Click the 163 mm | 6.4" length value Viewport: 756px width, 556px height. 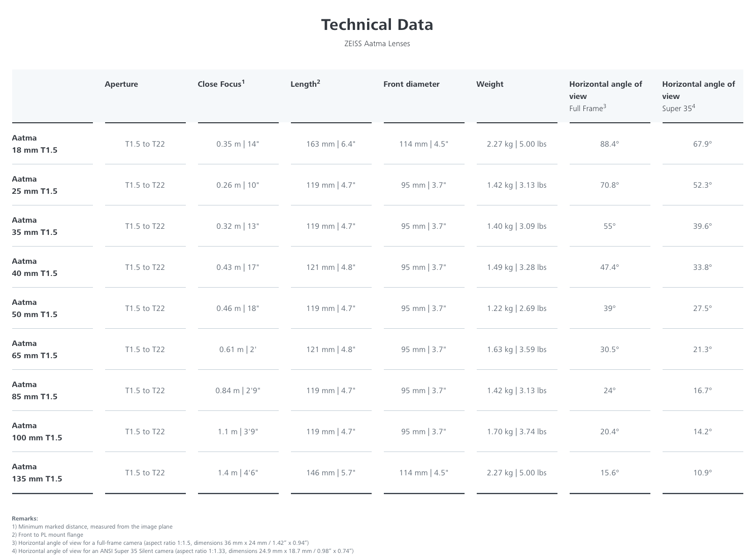coord(331,144)
